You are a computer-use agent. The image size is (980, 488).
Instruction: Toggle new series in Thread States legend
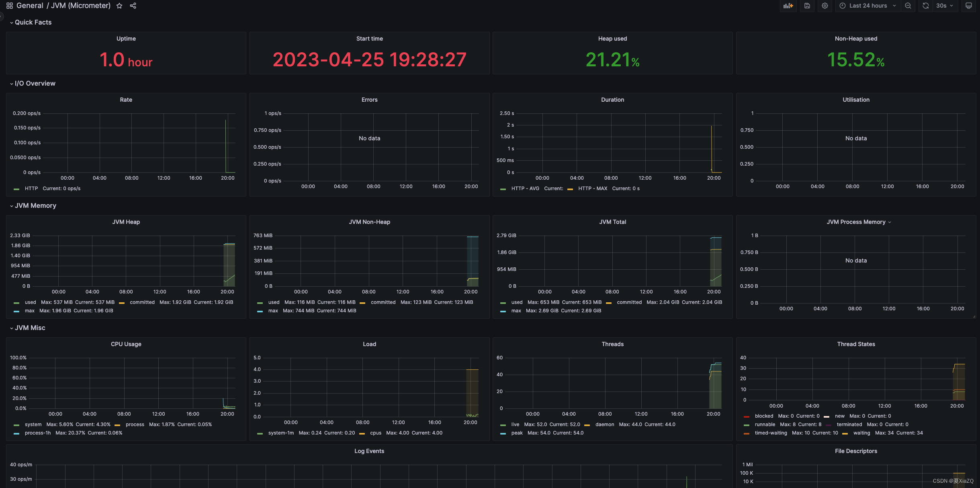pos(840,416)
